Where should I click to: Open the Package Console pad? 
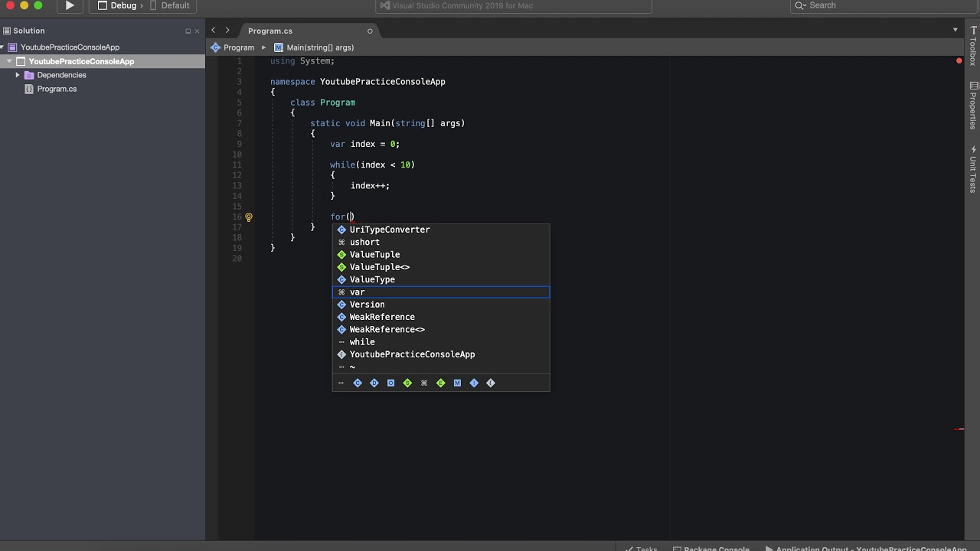pos(711,548)
